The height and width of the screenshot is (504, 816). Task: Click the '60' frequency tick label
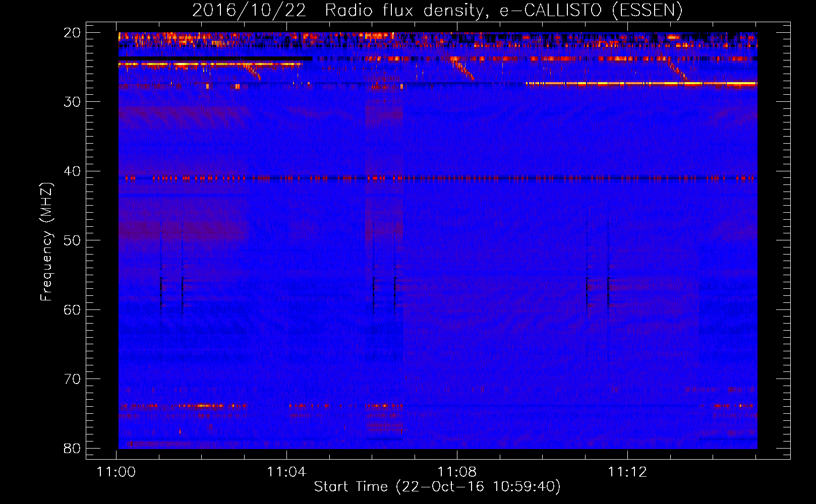[x=72, y=309]
